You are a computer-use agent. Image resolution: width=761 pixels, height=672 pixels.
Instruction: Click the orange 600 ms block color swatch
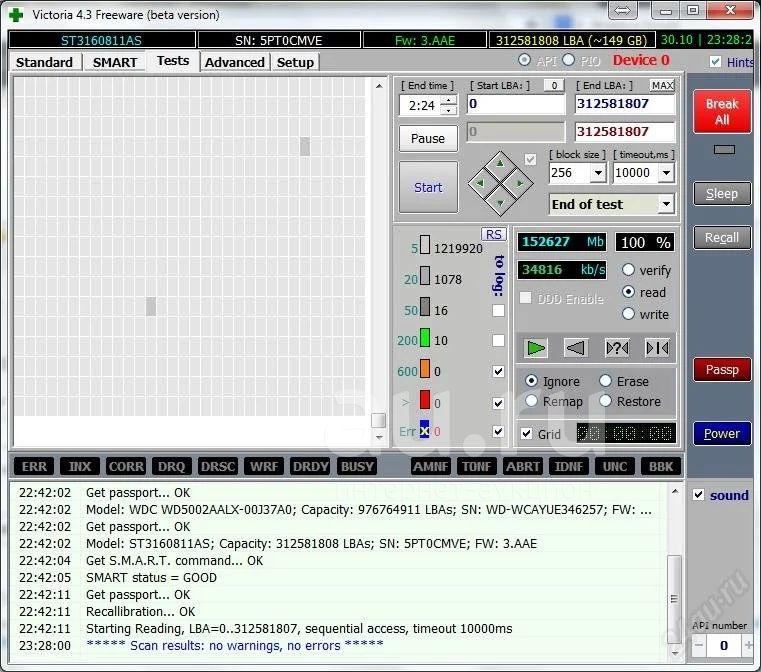[425, 369]
